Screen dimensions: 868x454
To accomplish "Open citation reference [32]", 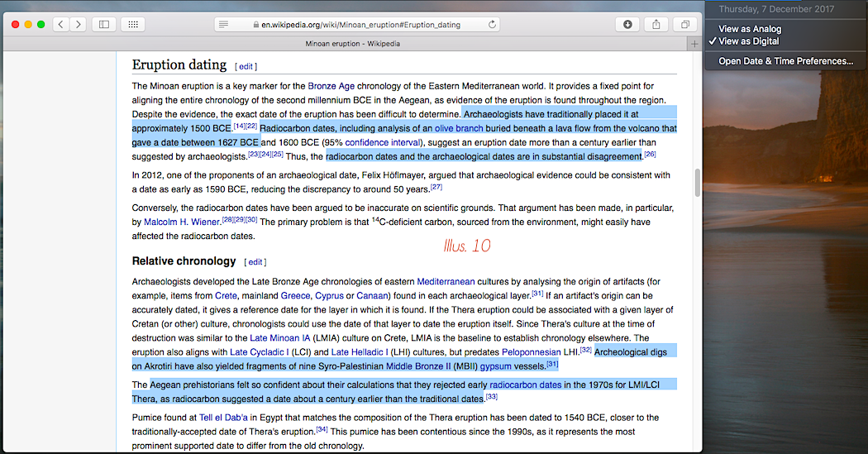I will click(x=585, y=349).
